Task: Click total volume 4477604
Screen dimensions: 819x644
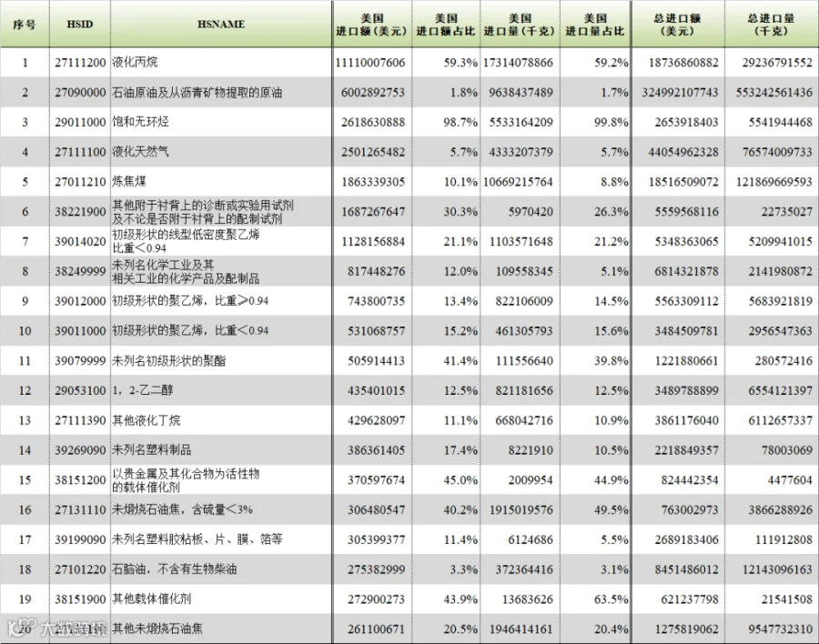Action: pos(790,479)
